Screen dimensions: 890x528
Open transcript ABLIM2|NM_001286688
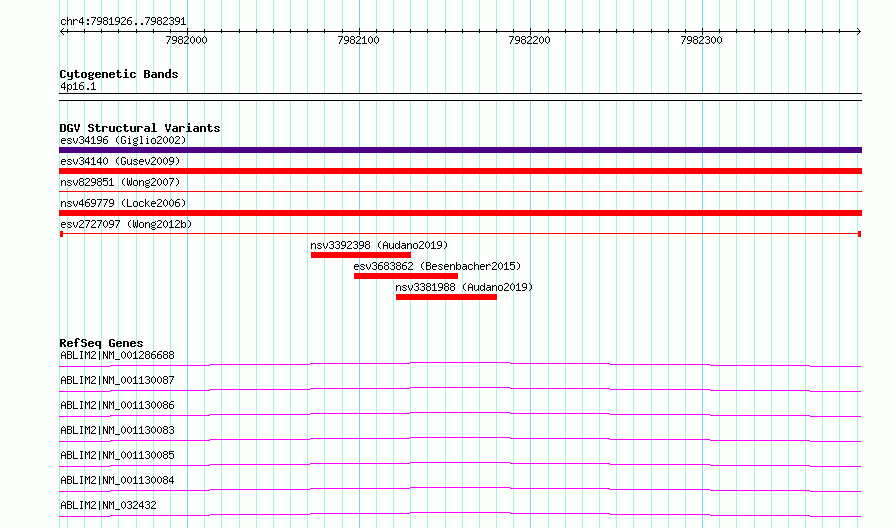[x=117, y=355]
